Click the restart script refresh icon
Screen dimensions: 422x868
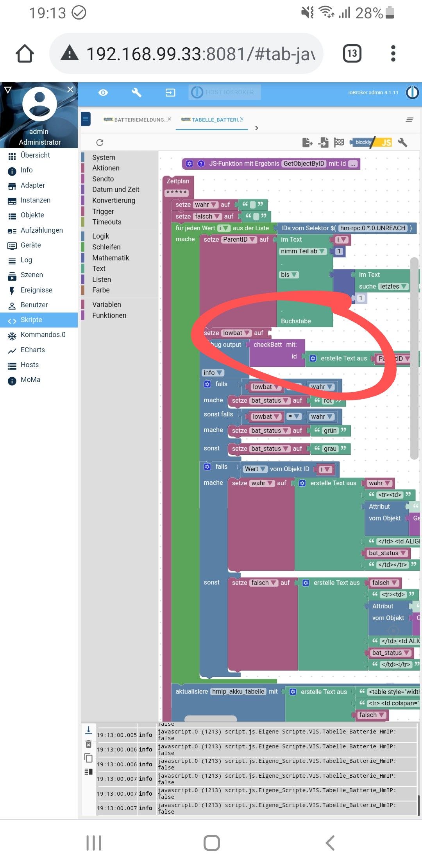click(x=100, y=142)
